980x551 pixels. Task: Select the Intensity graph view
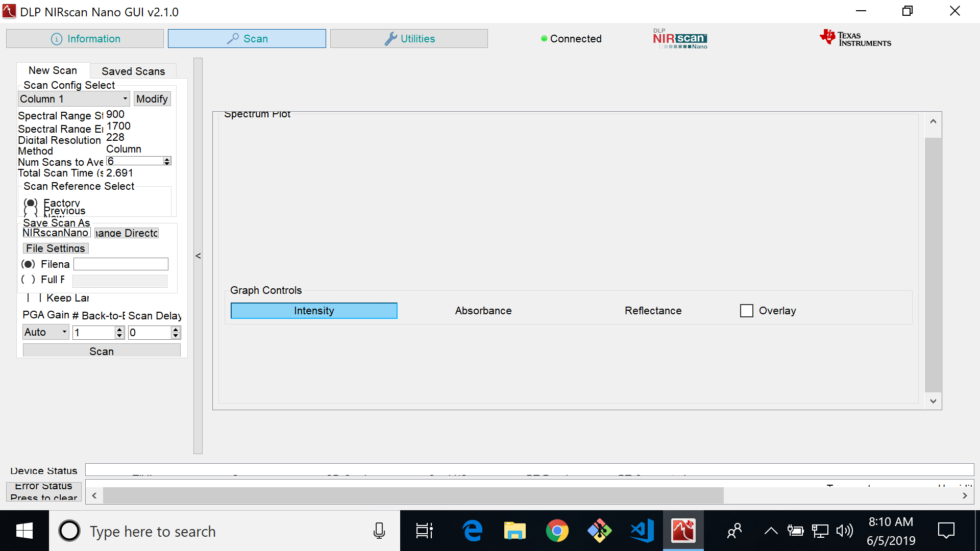click(314, 311)
